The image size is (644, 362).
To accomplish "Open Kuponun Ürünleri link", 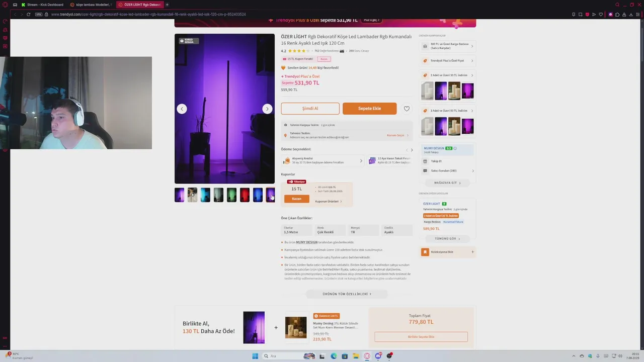I will tap(328, 201).
